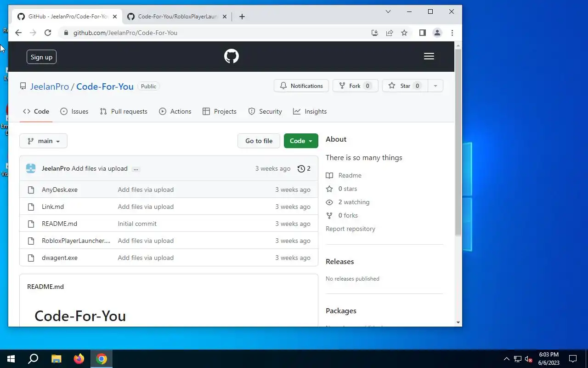Open the Chrome profile icon

click(437, 33)
